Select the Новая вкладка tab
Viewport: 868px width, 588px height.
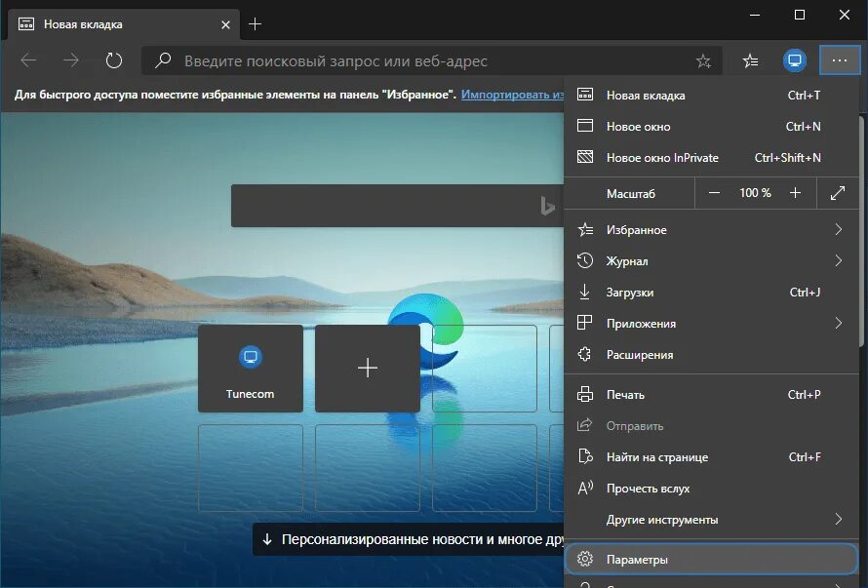pos(124,24)
